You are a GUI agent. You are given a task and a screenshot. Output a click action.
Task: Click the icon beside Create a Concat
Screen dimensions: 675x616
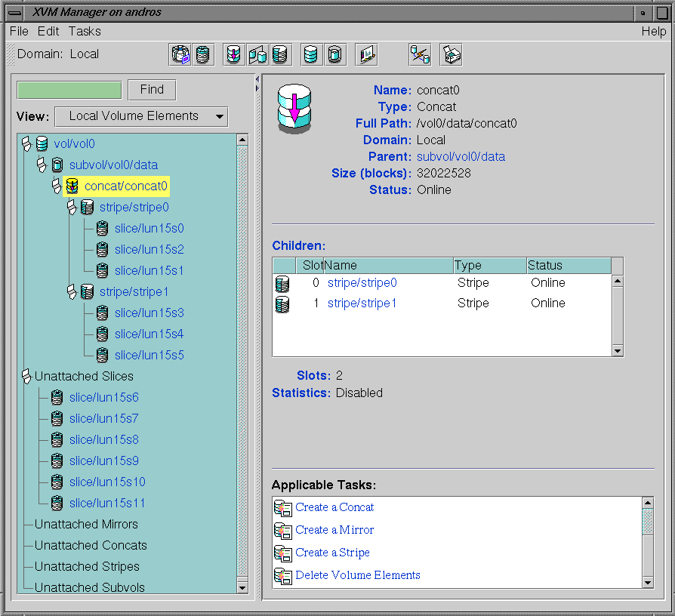point(283,508)
